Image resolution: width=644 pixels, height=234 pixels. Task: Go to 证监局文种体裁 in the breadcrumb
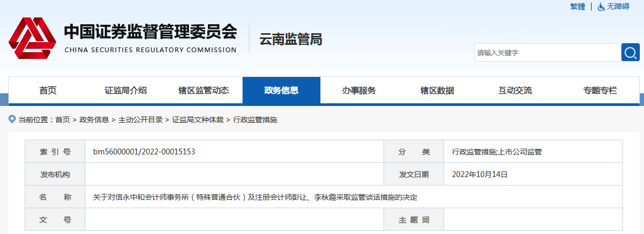point(198,120)
